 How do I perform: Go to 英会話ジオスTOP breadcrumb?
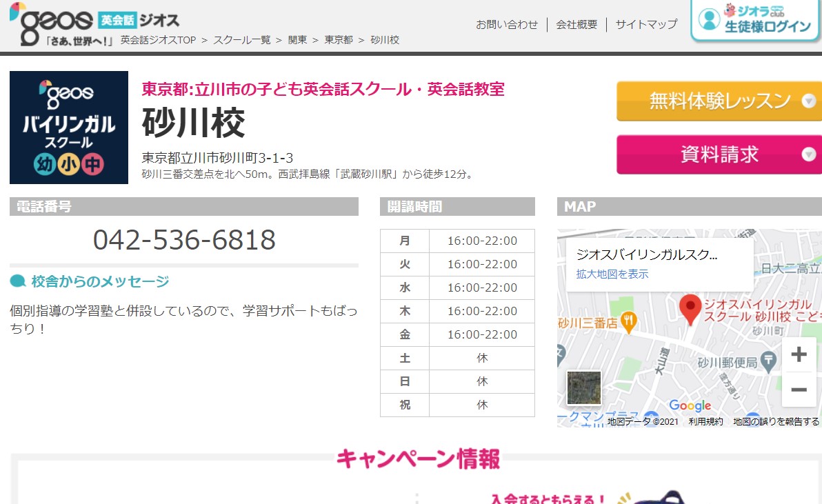pos(159,40)
